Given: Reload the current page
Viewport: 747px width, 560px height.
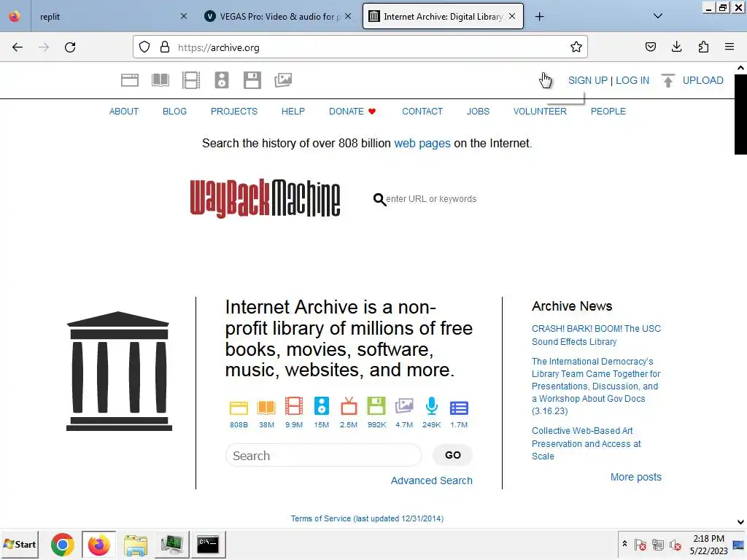Looking at the screenshot, I should tap(70, 47).
